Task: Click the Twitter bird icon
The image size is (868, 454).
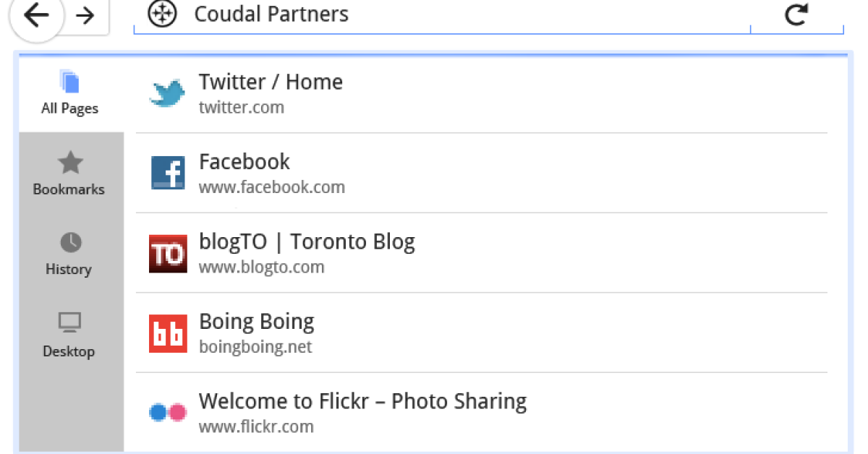Action: pos(168,93)
